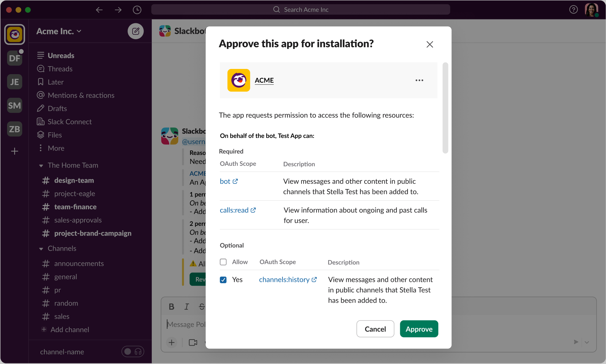
Task: Start a new message with the compose icon
Action: pos(136,31)
